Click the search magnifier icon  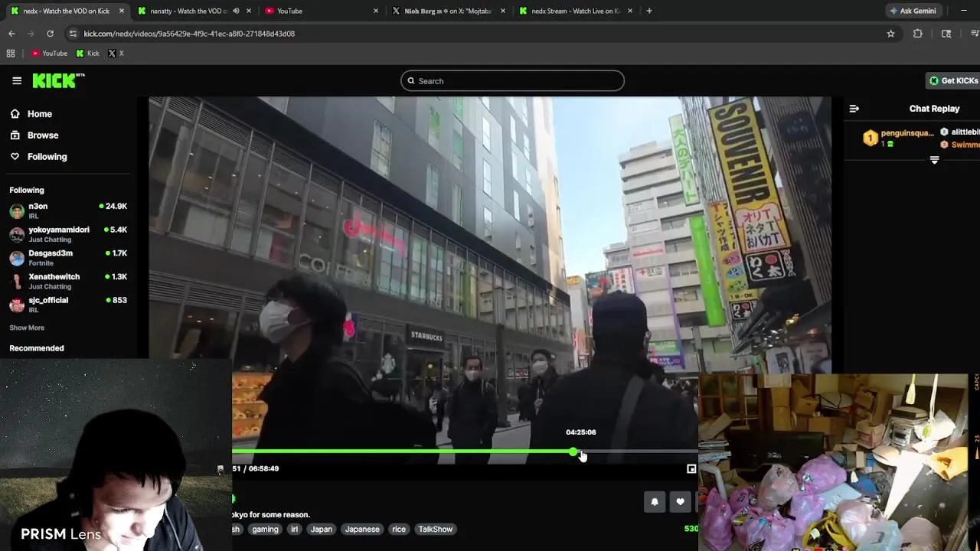(411, 81)
